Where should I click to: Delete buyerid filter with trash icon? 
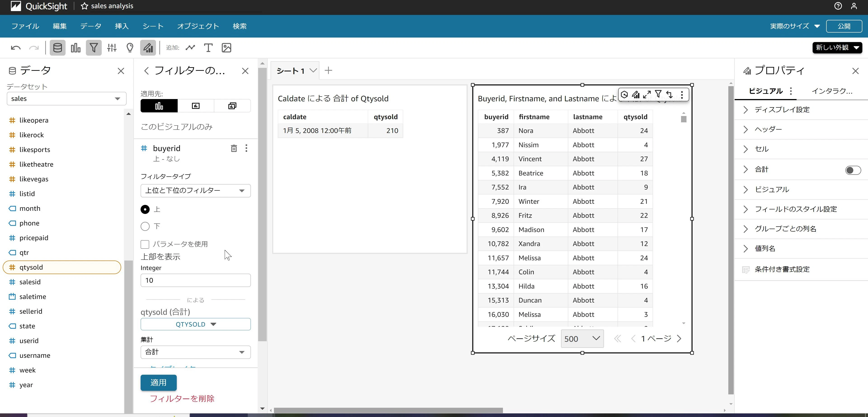click(x=234, y=148)
